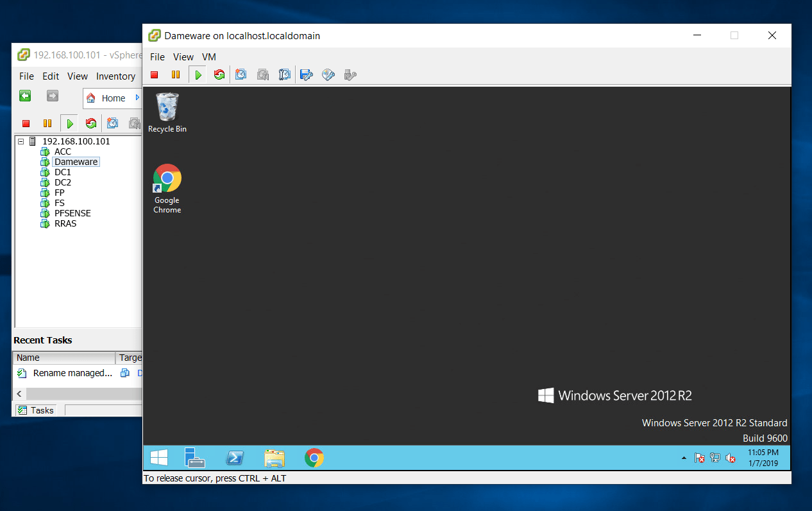Image resolution: width=812 pixels, height=511 pixels.
Task: Open Snapshot Manager in the console toolbar
Action: (x=285, y=75)
